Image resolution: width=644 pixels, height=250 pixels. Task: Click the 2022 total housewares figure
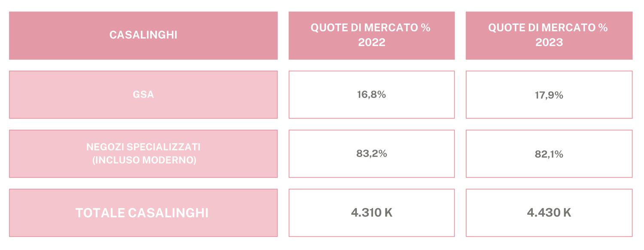371,213
